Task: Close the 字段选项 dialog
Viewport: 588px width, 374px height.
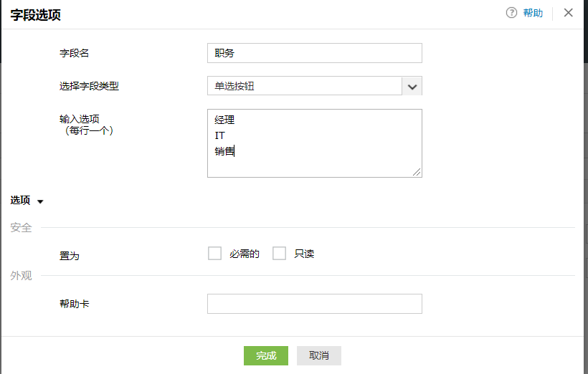Action: [569, 13]
